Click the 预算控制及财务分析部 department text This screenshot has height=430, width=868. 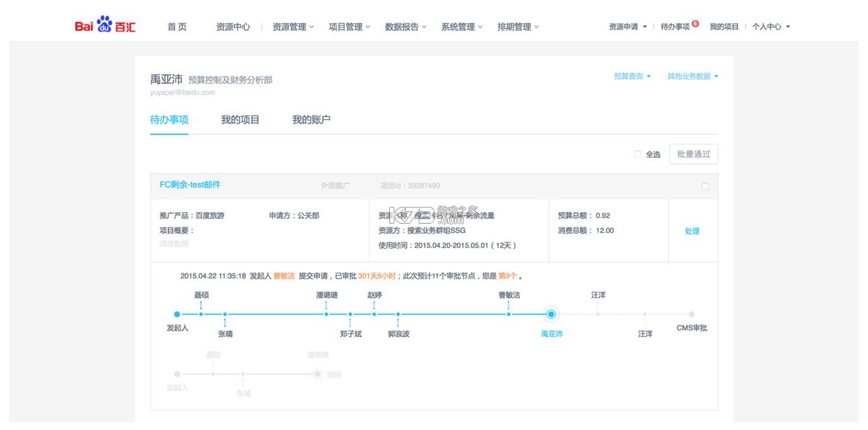tap(230, 80)
